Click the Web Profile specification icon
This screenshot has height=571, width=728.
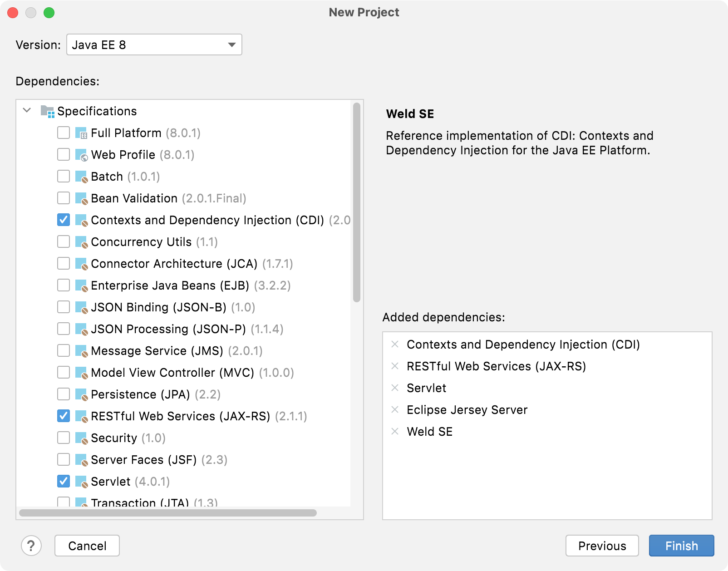click(x=81, y=155)
